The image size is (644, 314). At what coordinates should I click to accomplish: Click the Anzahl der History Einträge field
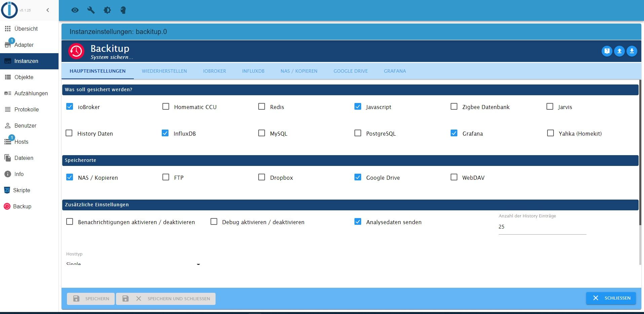click(x=542, y=227)
